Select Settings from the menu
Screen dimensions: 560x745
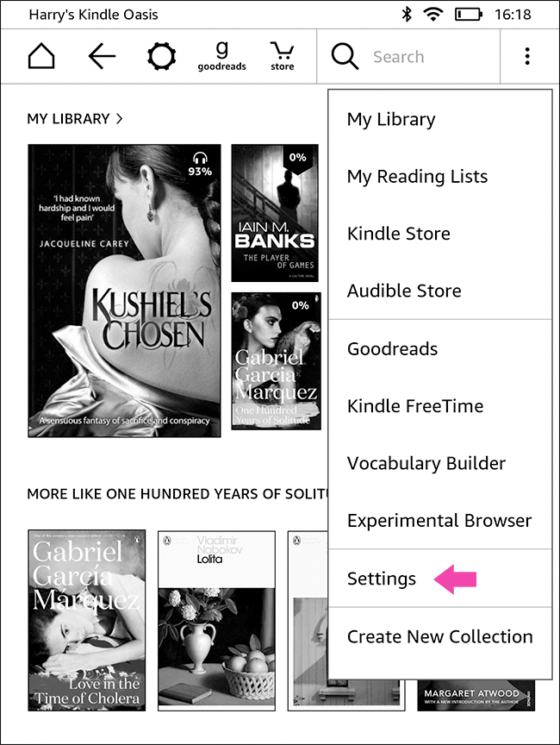click(440, 579)
